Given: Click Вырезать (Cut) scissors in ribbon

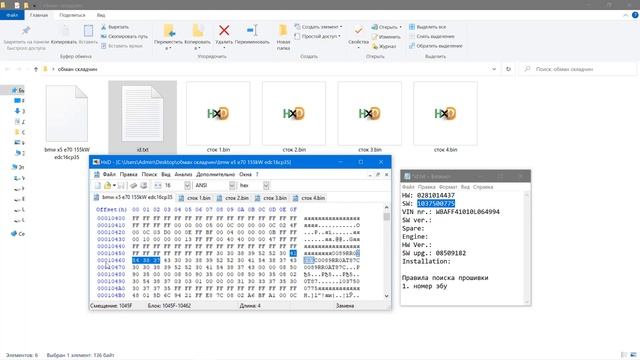Looking at the screenshot, I should pos(115,27).
